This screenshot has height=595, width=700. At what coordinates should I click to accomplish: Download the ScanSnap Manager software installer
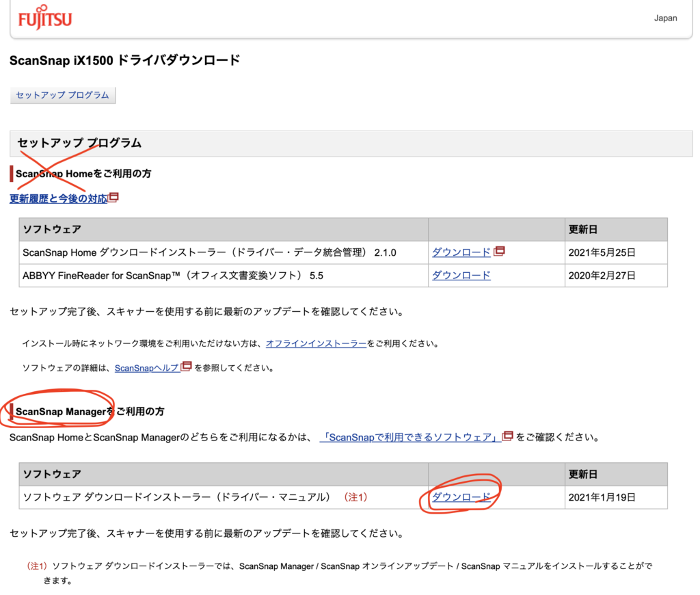[x=461, y=497]
